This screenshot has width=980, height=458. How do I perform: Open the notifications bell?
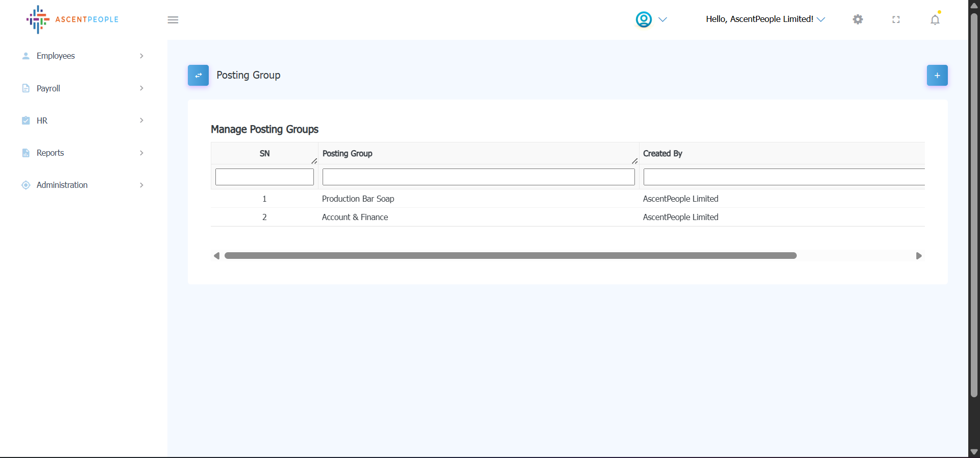(935, 20)
